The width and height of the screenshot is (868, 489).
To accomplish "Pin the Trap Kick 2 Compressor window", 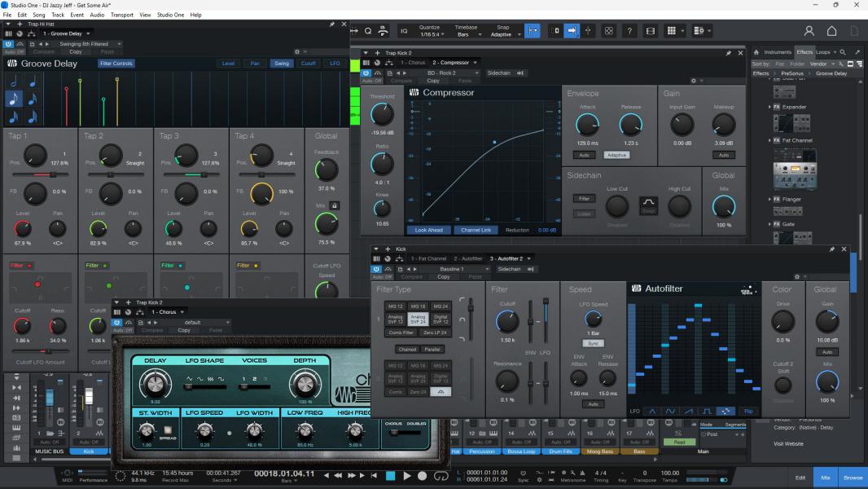I will point(728,53).
